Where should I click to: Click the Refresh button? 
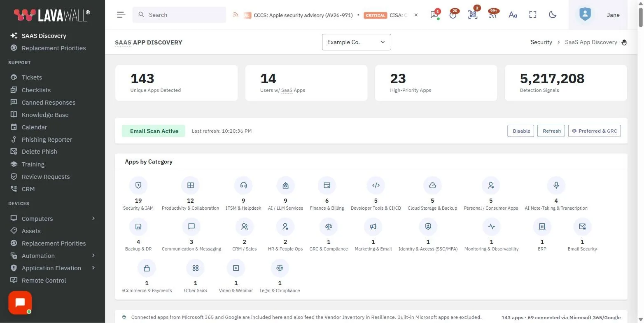pyautogui.click(x=551, y=131)
